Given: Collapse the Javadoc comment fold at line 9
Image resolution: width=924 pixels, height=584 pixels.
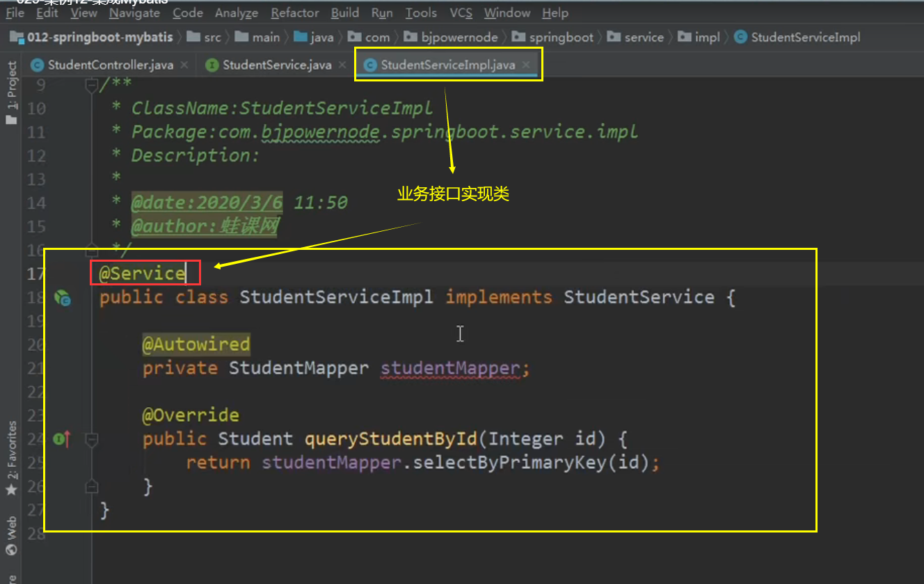Looking at the screenshot, I should tap(91, 86).
